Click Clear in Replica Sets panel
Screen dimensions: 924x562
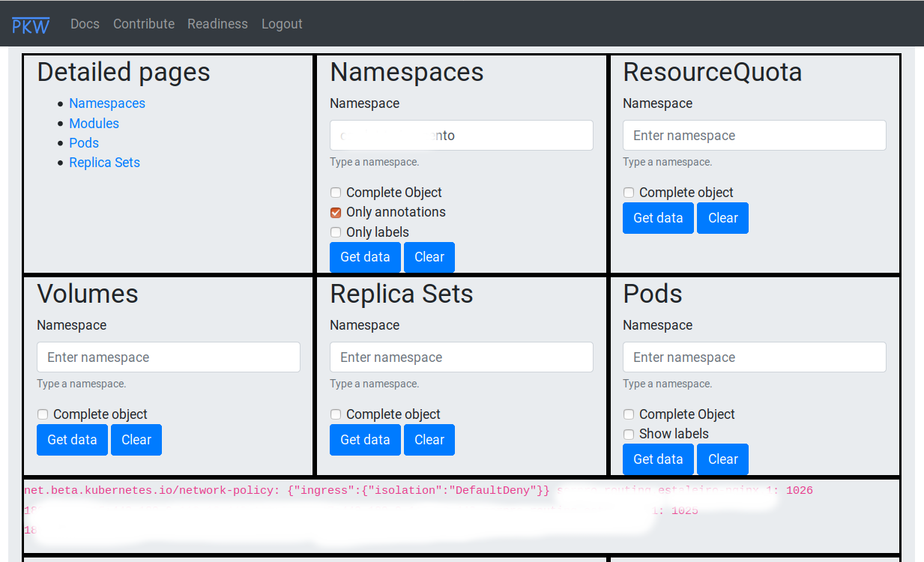click(429, 440)
